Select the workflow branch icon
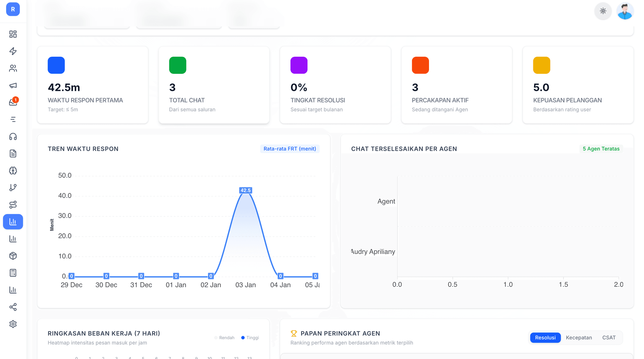This screenshot has width=644, height=359. (13, 188)
